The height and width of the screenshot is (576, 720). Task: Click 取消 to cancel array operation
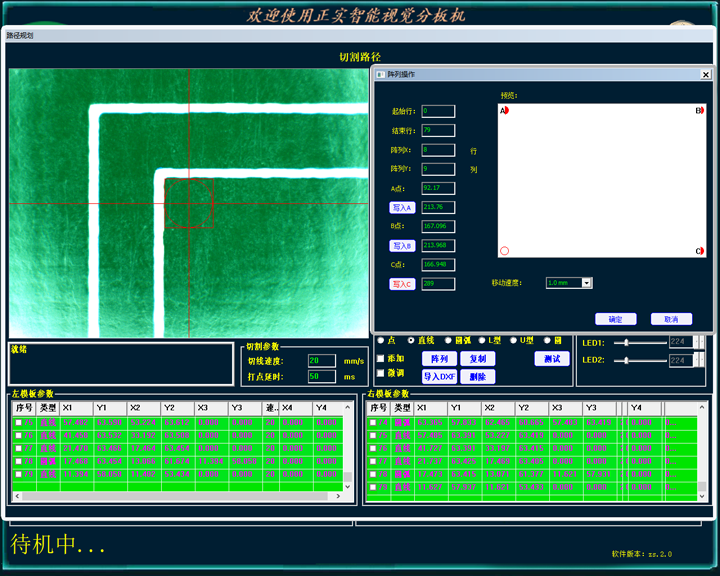(x=671, y=319)
